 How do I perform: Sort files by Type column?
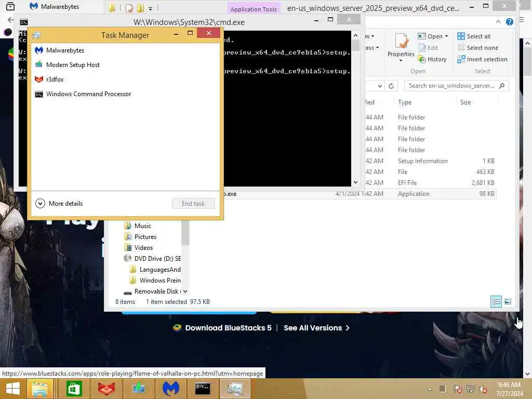(405, 102)
